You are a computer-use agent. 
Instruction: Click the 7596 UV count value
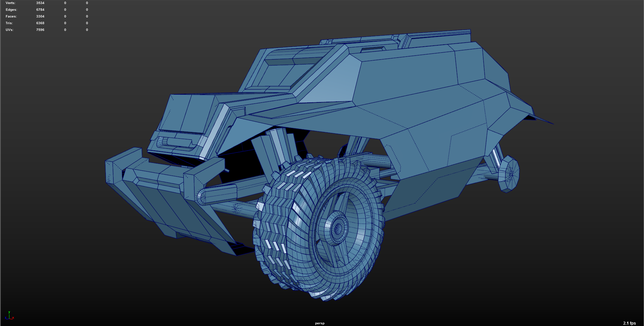(x=40, y=30)
